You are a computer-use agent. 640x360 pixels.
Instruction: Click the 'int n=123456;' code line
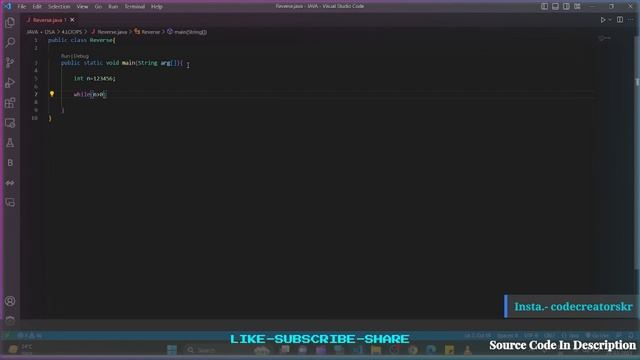pos(95,78)
